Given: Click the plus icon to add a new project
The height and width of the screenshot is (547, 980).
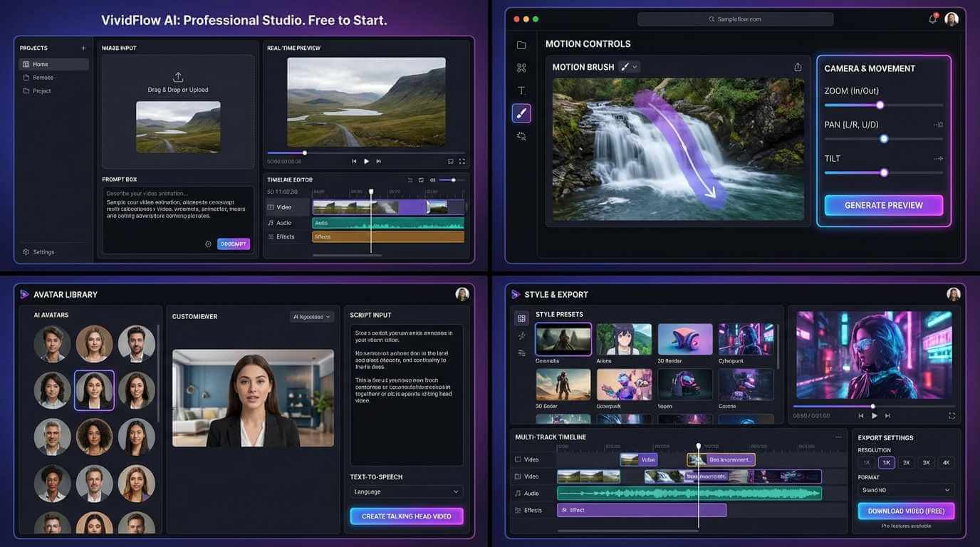Looking at the screenshot, I should 84,48.
